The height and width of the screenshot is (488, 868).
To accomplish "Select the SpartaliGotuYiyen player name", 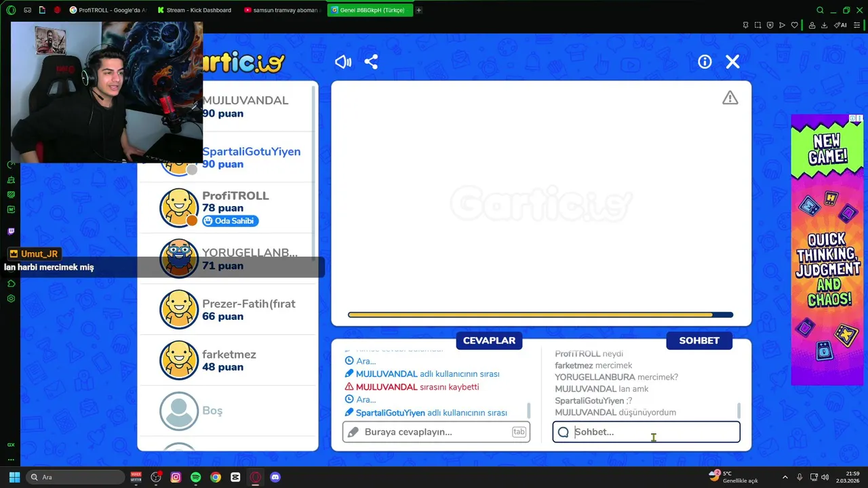I will pyautogui.click(x=251, y=151).
